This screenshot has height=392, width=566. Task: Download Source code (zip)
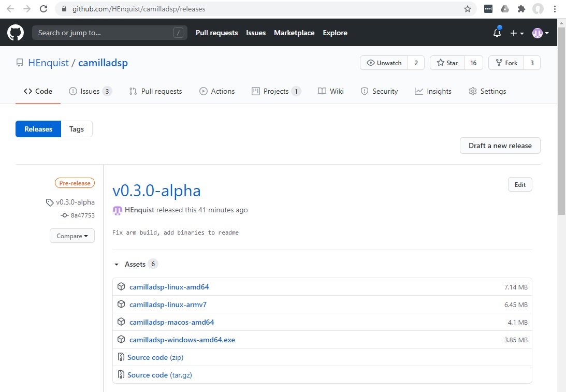[x=155, y=357]
